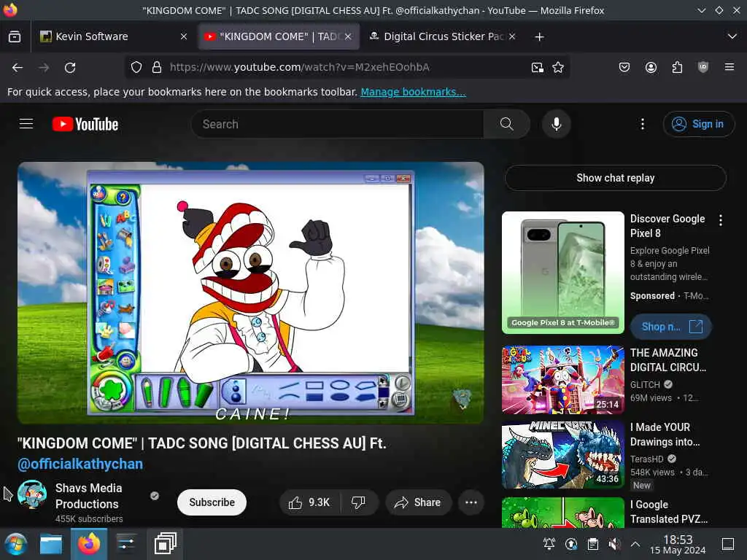
Task: Open the clock showing 18:53
Action: click(x=678, y=544)
